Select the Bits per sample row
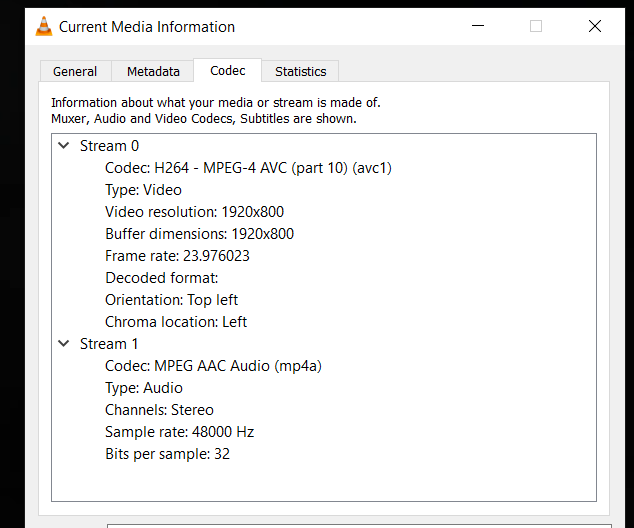634x528 pixels. point(168,454)
